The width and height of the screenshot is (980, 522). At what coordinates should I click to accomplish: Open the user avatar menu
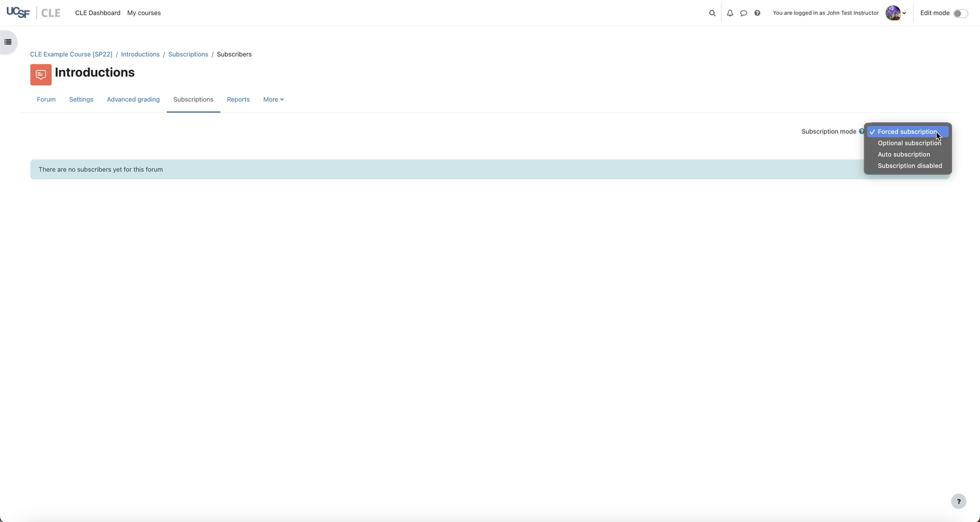895,13
